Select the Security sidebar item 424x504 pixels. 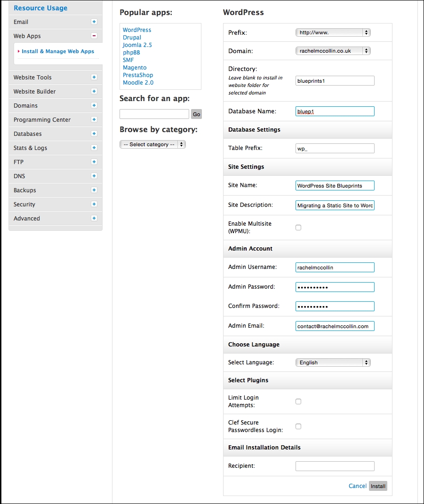[56, 204]
